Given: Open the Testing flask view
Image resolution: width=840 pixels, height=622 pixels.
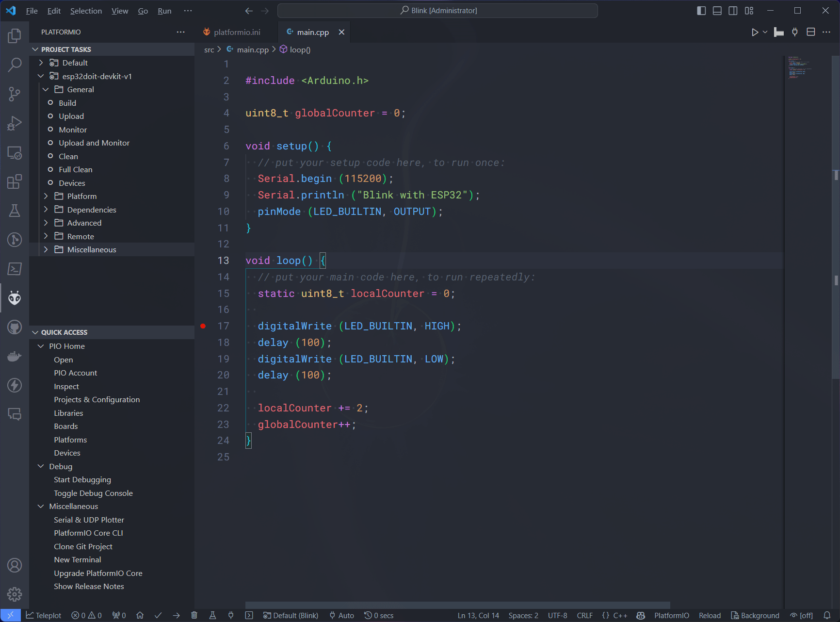Looking at the screenshot, I should 15,211.
